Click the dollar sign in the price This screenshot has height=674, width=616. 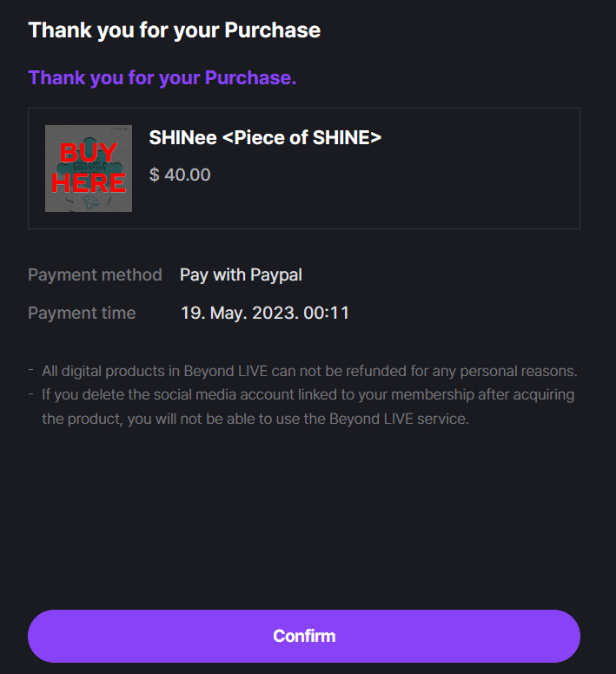pos(154,175)
